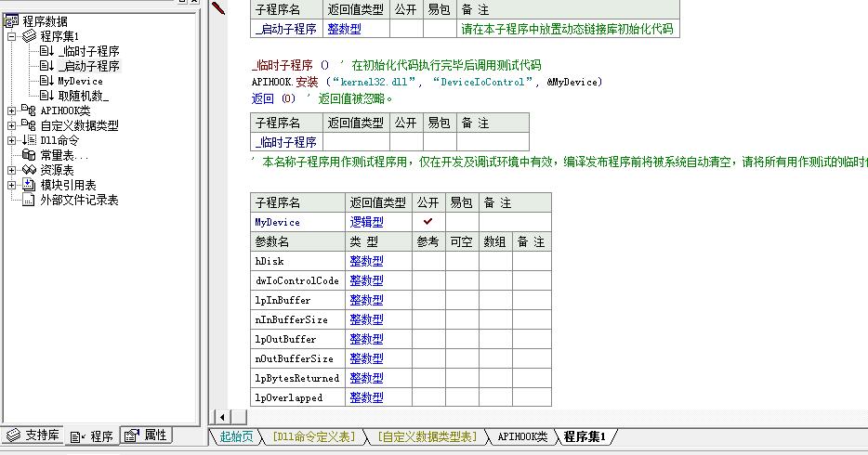This screenshot has height=455, width=868.
Task: Click the 自定义数据类型 icon
Action: point(29,125)
